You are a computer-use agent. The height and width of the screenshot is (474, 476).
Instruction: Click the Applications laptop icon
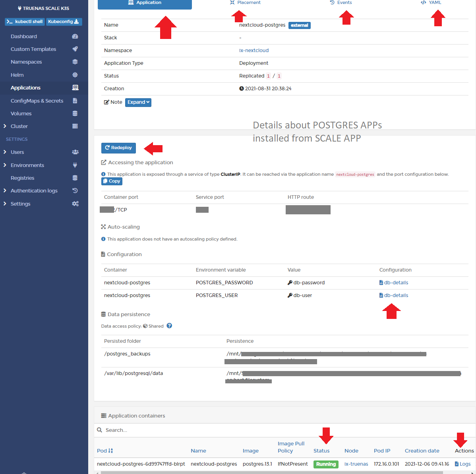point(75,87)
